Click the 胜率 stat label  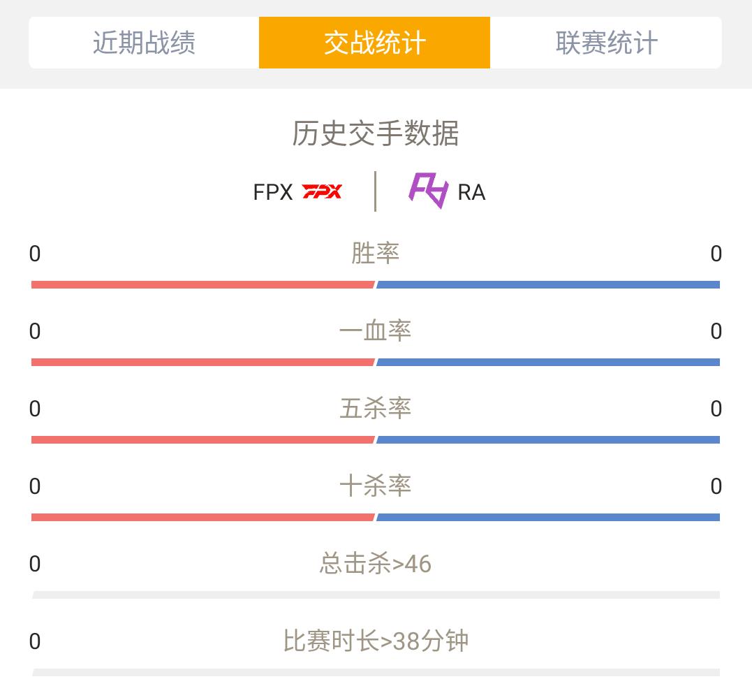coord(376,253)
